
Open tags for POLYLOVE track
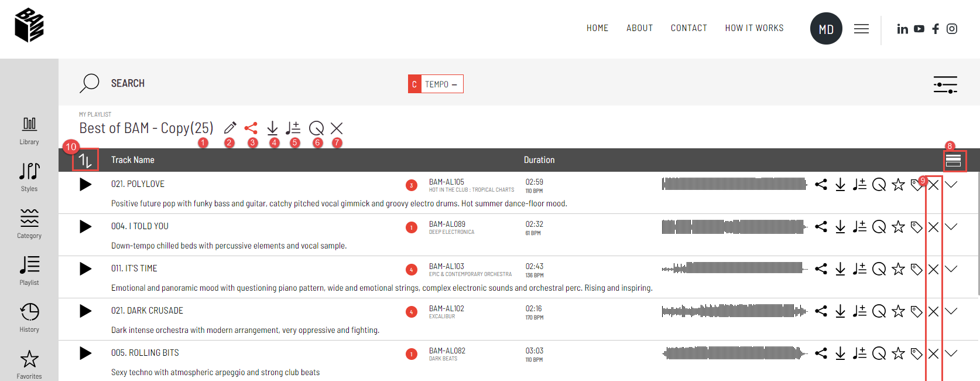(916, 186)
